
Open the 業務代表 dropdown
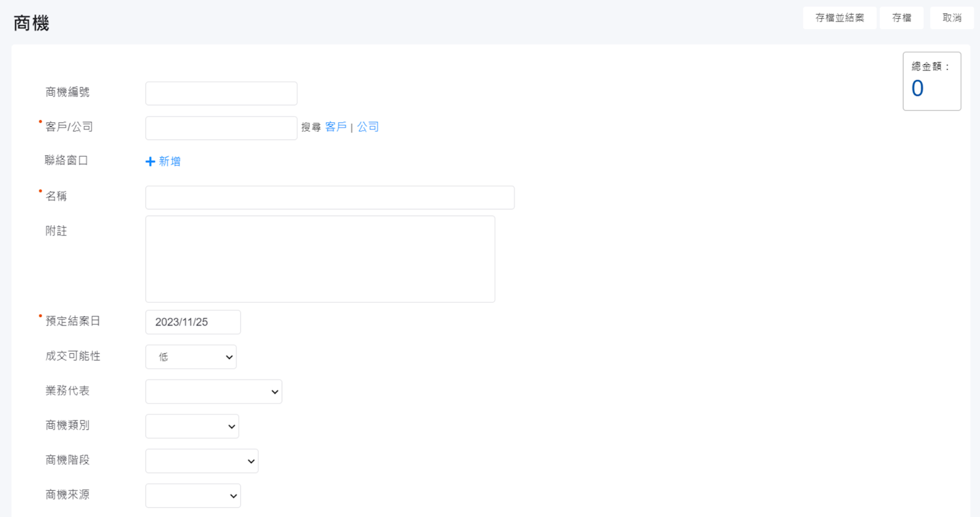pyautogui.click(x=213, y=391)
